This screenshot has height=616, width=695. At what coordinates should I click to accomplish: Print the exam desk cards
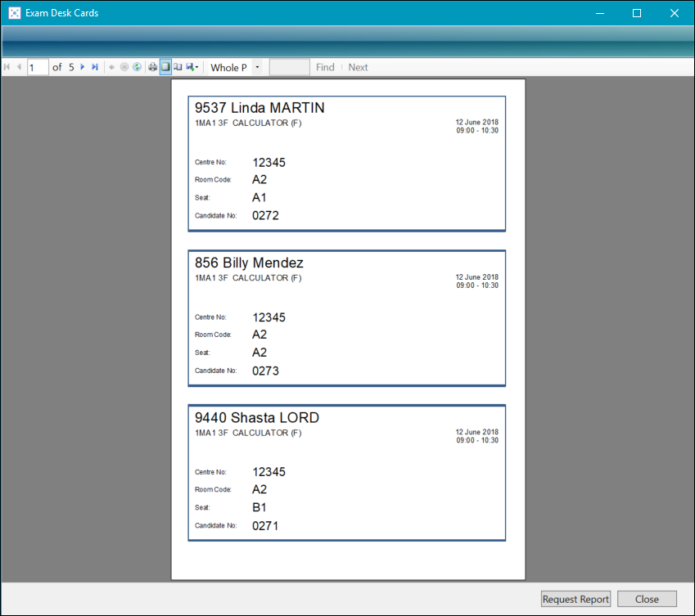pos(152,67)
